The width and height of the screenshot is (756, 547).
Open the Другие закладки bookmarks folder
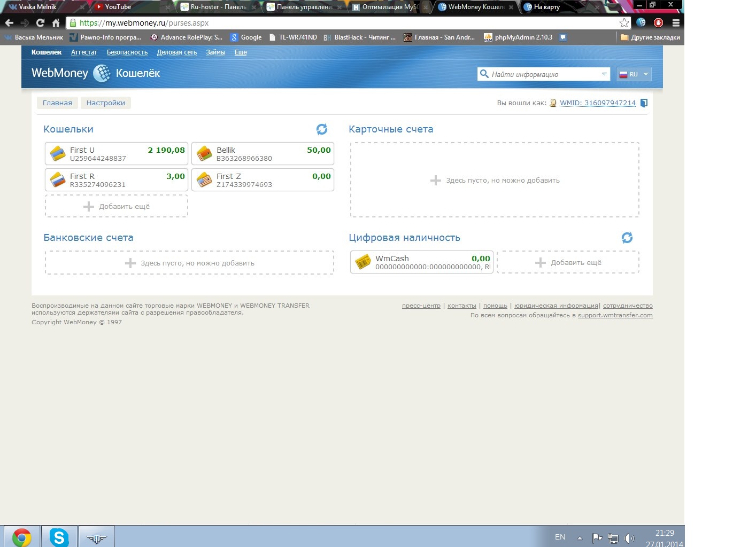[x=650, y=37]
